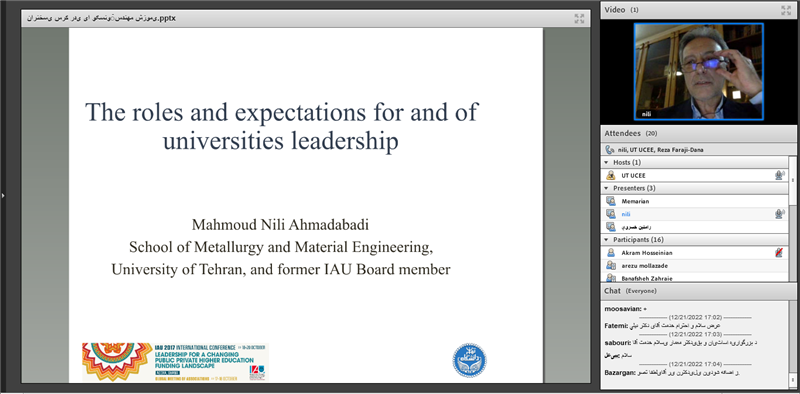Select the Attendees pod header
The height and width of the screenshot is (394, 800).
(697, 133)
